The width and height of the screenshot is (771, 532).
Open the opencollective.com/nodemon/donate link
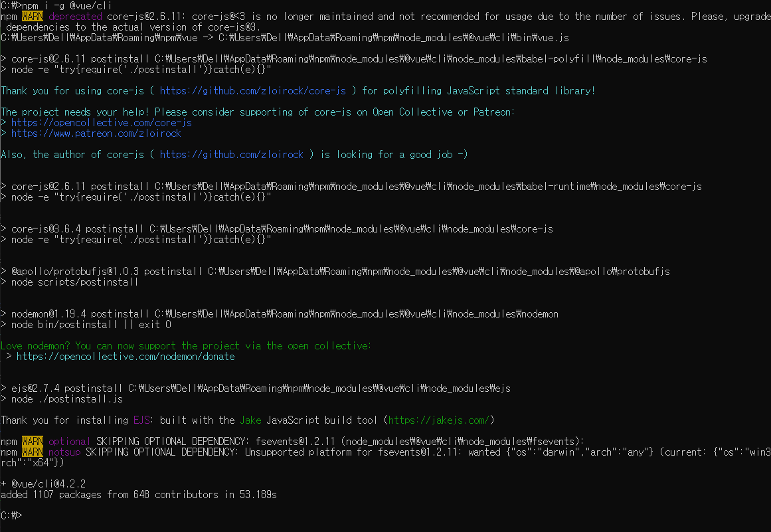[126, 357]
